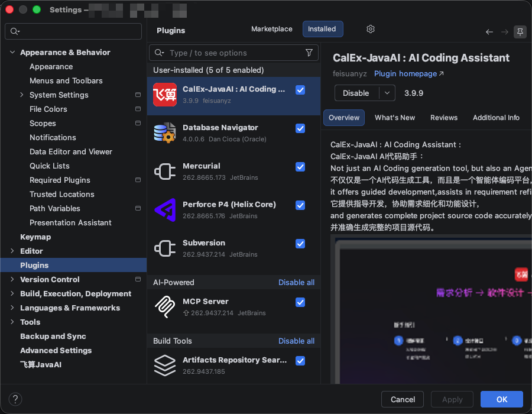Toggle the Mercurial plugin checkbox
Viewport: 532px width, 414px height.
coord(300,167)
